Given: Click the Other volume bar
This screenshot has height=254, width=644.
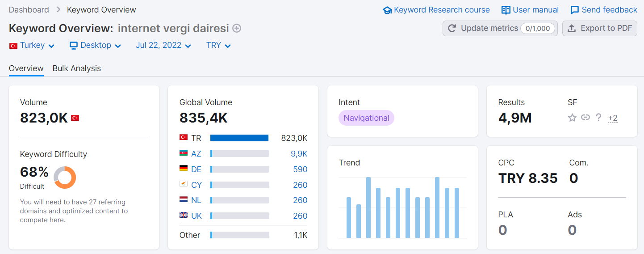Looking at the screenshot, I should (x=240, y=235).
